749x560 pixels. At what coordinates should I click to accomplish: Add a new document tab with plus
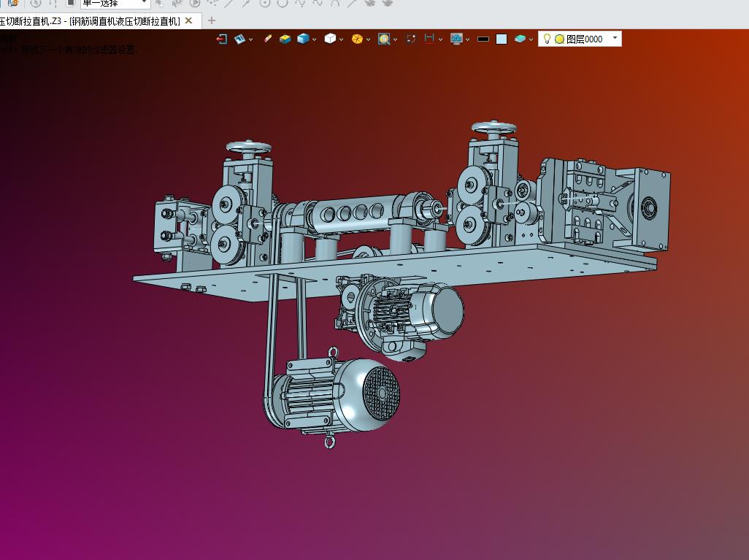tap(212, 20)
